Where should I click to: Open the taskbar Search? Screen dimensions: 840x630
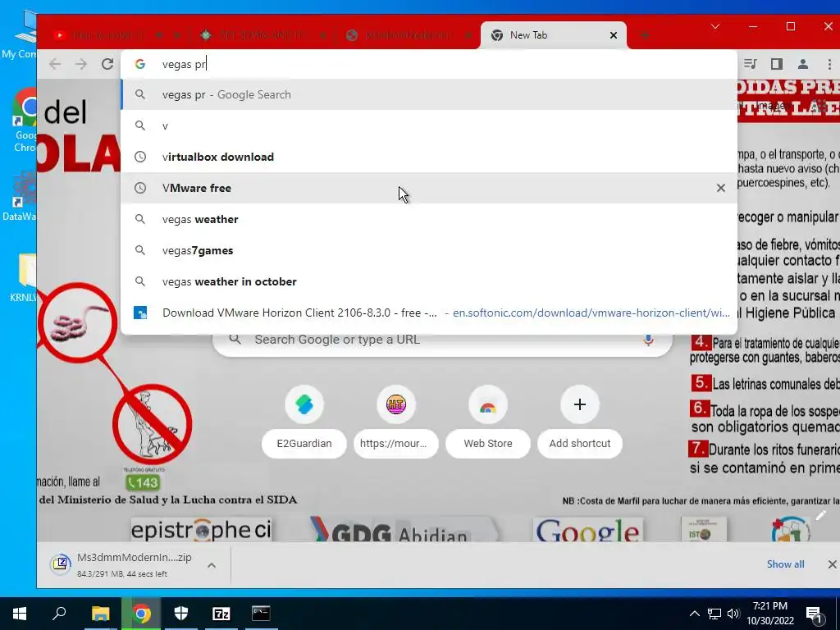pos(59,614)
